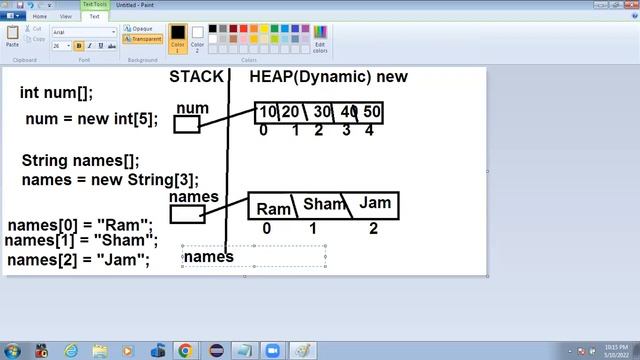Click volume speaker icon in tray
The height and width of the screenshot is (360, 640).
(x=592, y=351)
